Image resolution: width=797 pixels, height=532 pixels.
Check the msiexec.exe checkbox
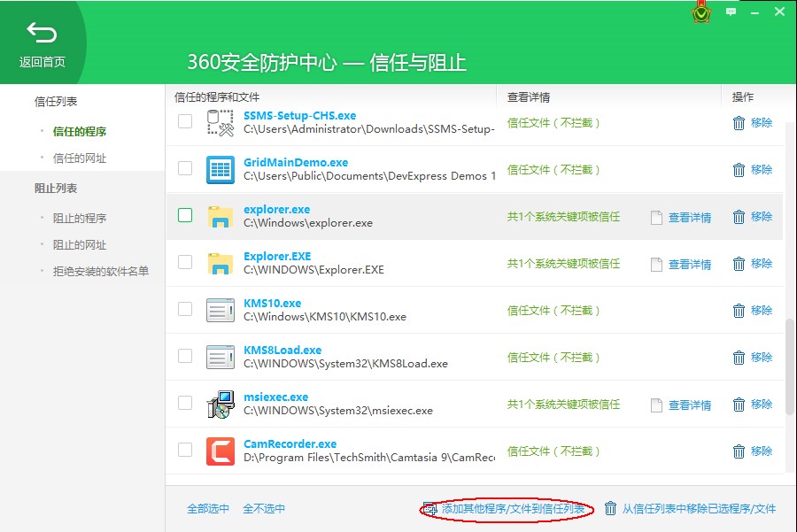pyautogui.click(x=185, y=403)
